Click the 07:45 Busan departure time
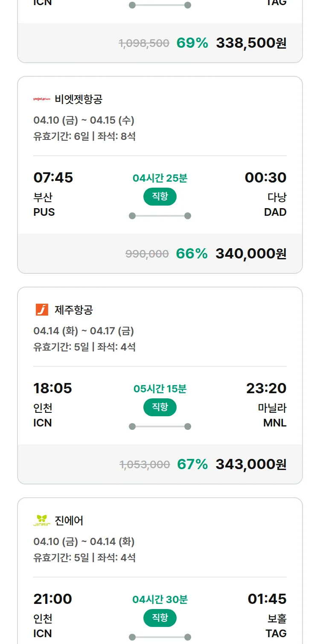 [x=53, y=177]
